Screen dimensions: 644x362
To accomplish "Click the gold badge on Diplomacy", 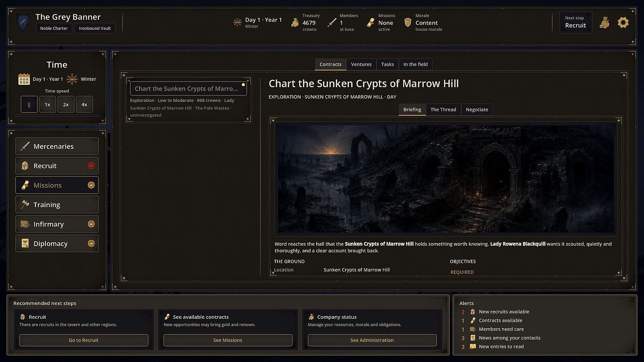I will [x=91, y=243].
